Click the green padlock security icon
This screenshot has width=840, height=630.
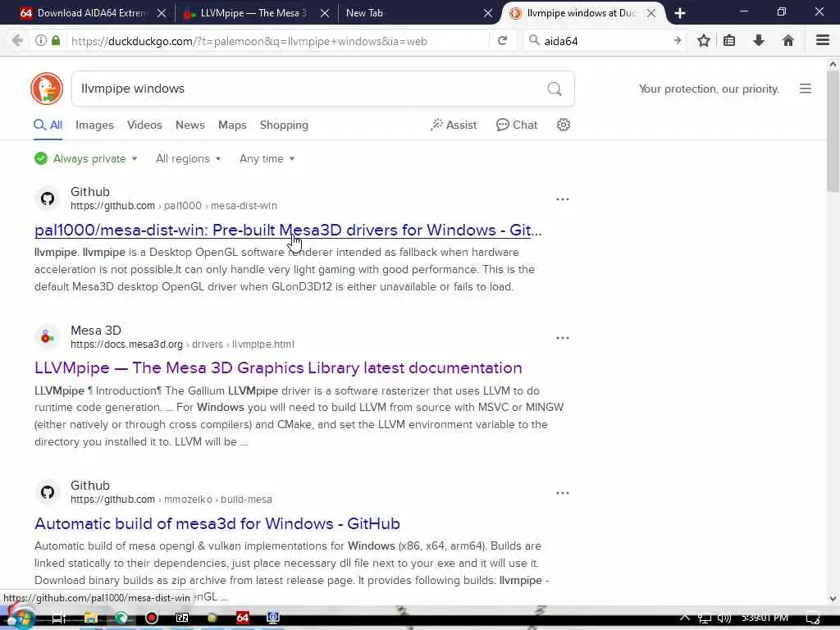click(x=56, y=41)
